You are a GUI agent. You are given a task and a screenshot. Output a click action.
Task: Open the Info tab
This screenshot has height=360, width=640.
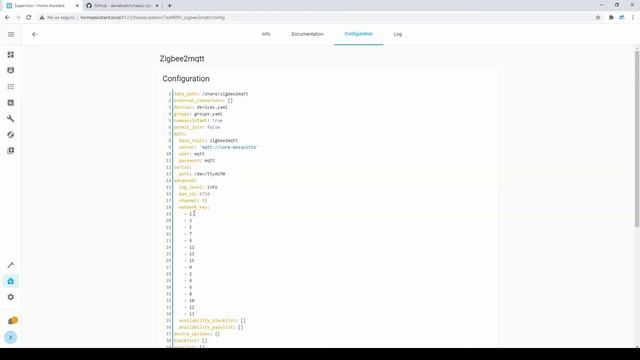click(266, 34)
